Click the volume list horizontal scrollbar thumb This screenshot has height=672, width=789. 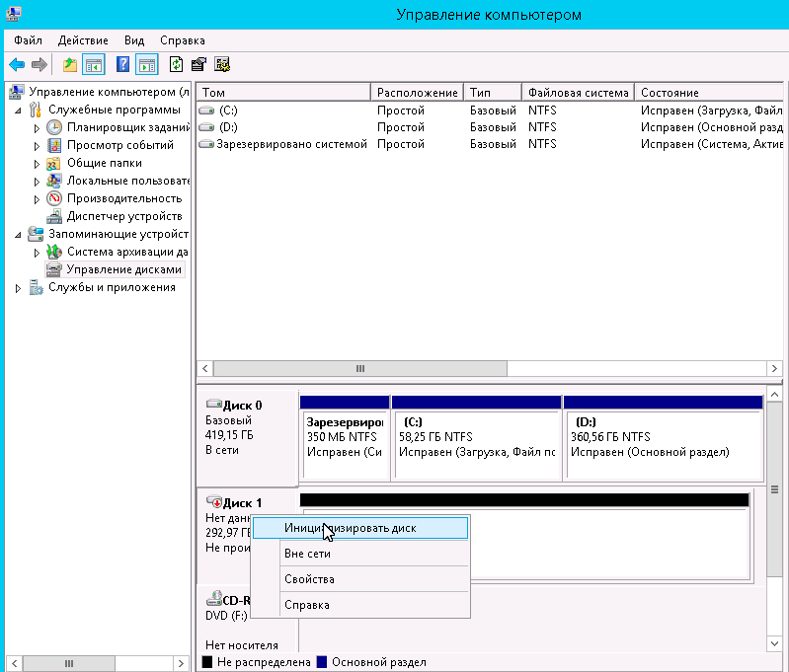click(360, 368)
